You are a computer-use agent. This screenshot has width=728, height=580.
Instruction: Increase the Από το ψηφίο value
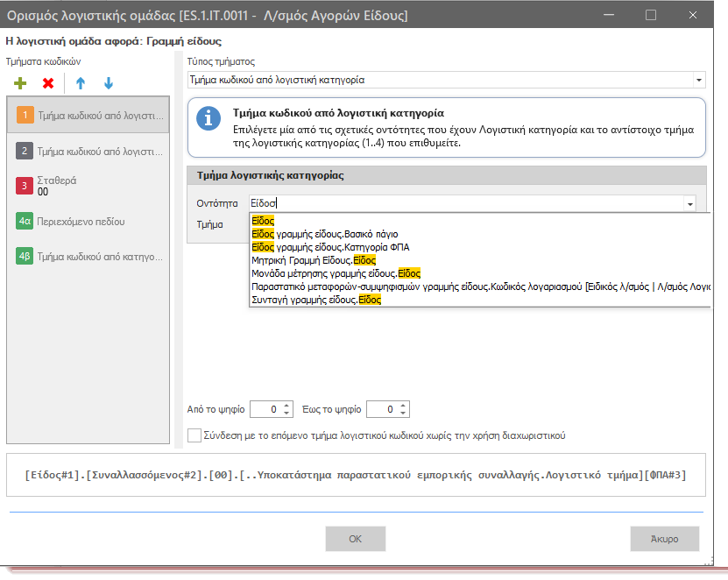(286, 406)
